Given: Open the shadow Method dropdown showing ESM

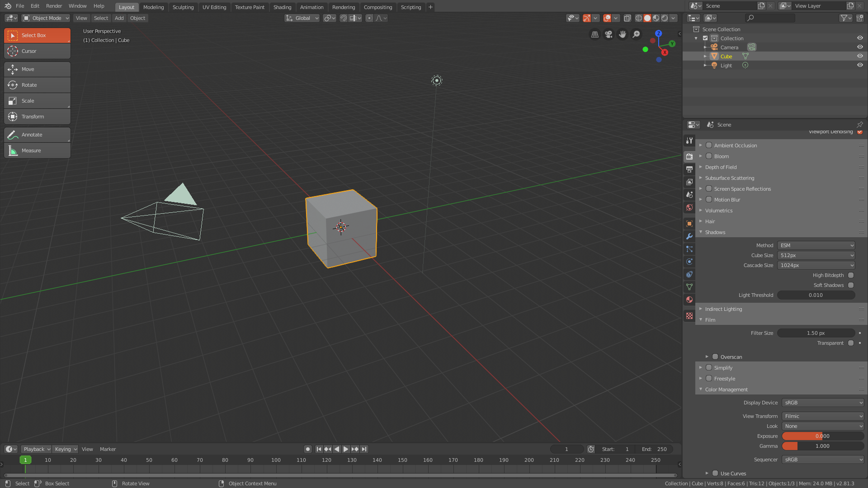Looking at the screenshot, I should tap(816, 245).
